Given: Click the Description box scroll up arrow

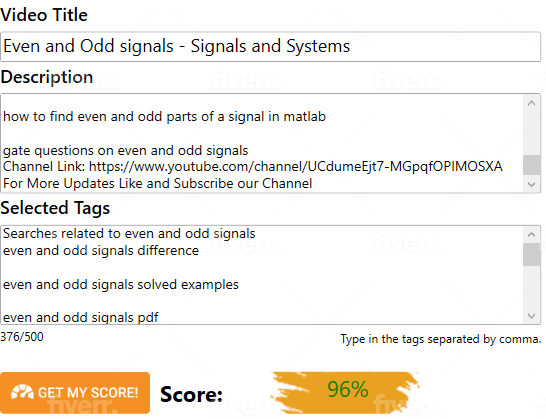Looking at the screenshot, I should tap(531, 103).
